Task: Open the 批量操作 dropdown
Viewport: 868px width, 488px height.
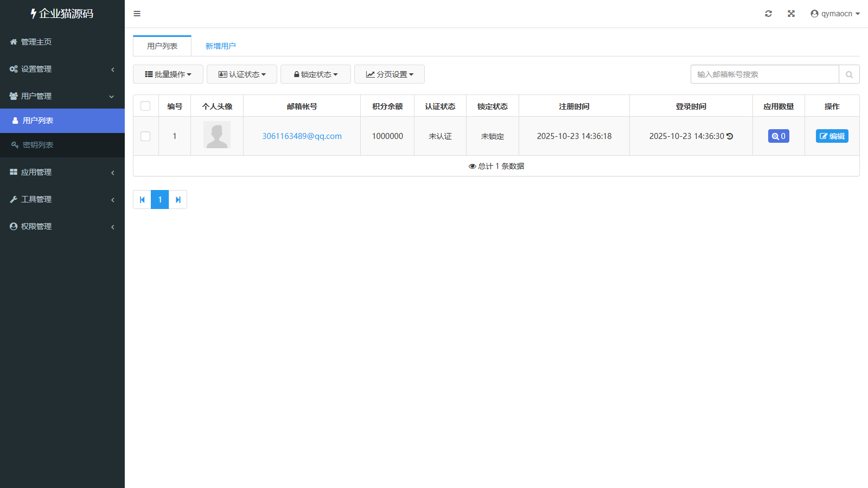Action: [x=168, y=74]
